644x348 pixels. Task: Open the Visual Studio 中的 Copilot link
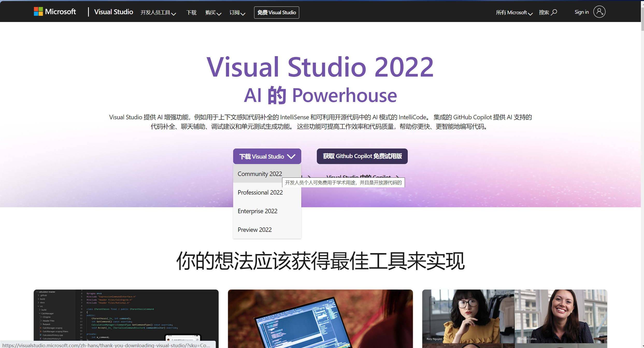point(362,176)
